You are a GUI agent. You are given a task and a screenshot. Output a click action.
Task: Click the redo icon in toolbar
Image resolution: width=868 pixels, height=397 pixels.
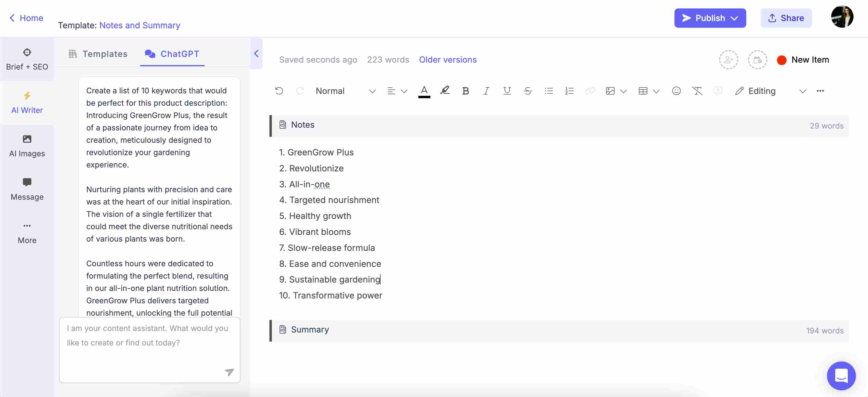pyautogui.click(x=300, y=91)
